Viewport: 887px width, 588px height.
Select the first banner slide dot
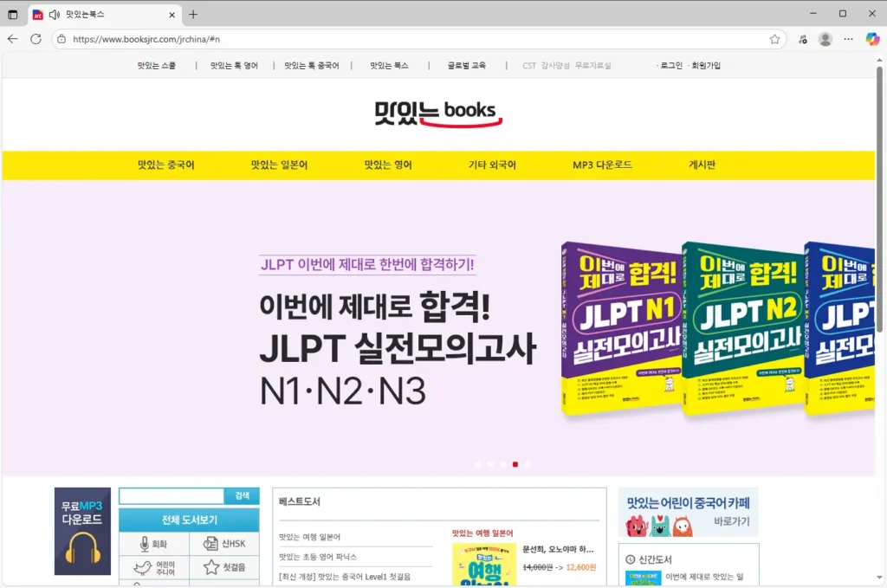(x=478, y=464)
